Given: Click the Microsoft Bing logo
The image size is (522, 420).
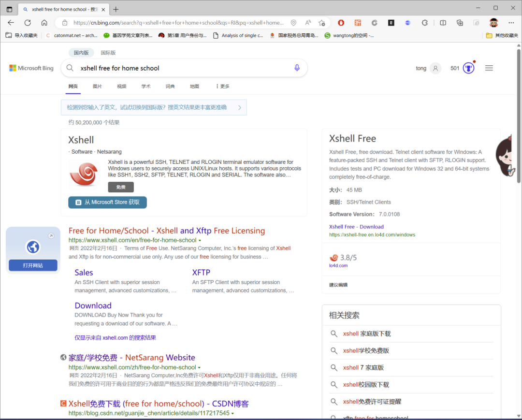Looking at the screenshot, I should pos(31,68).
